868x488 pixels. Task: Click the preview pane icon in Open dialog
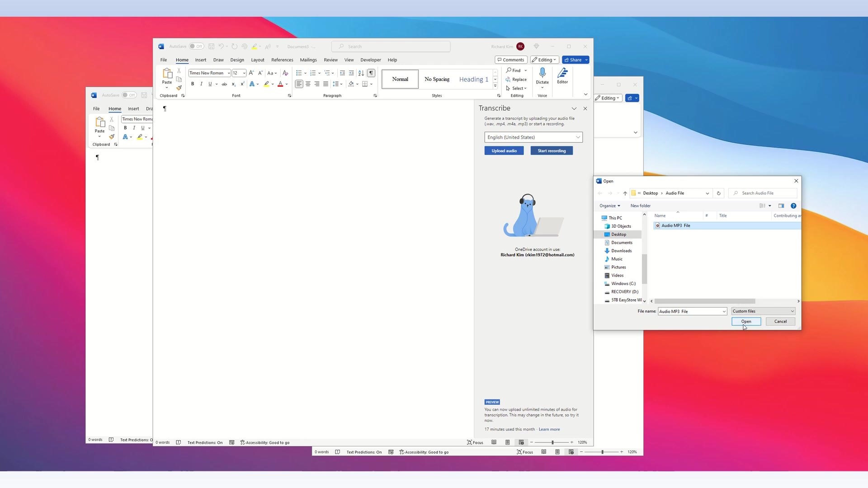click(781, 206)
